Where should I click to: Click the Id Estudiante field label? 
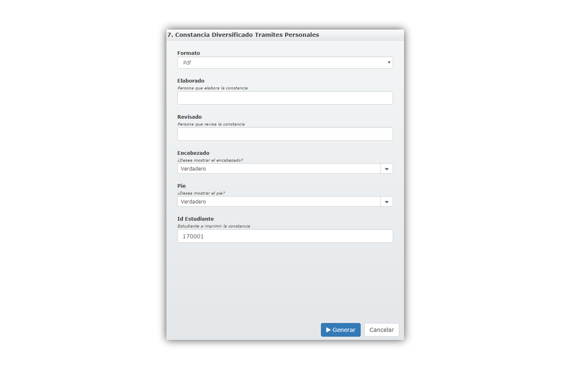195,219
